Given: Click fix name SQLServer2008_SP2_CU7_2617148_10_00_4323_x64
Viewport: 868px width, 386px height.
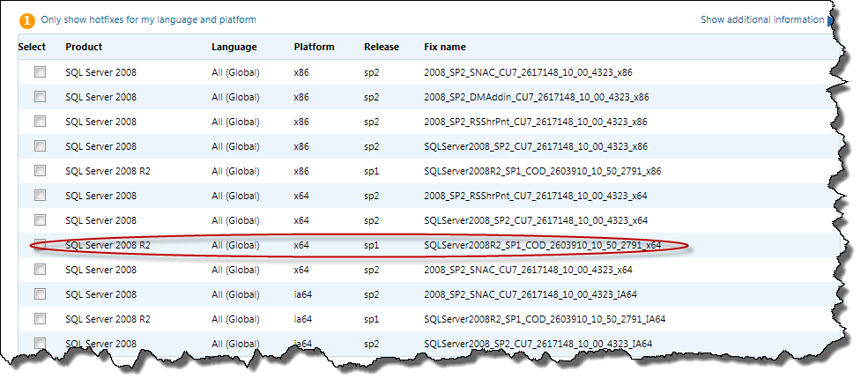Looking at the screenshot, I should (535, 220).
